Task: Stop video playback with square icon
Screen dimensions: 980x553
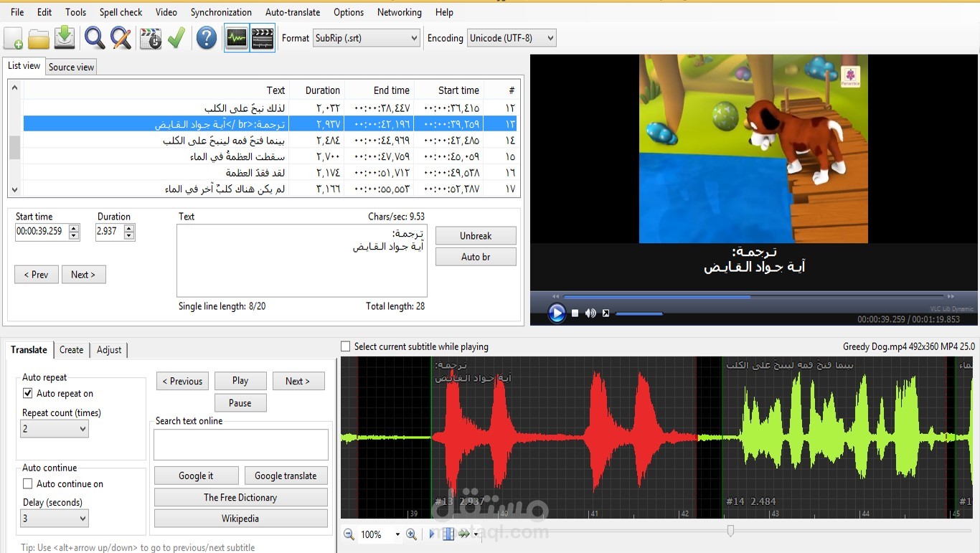Action: (575, 313)
